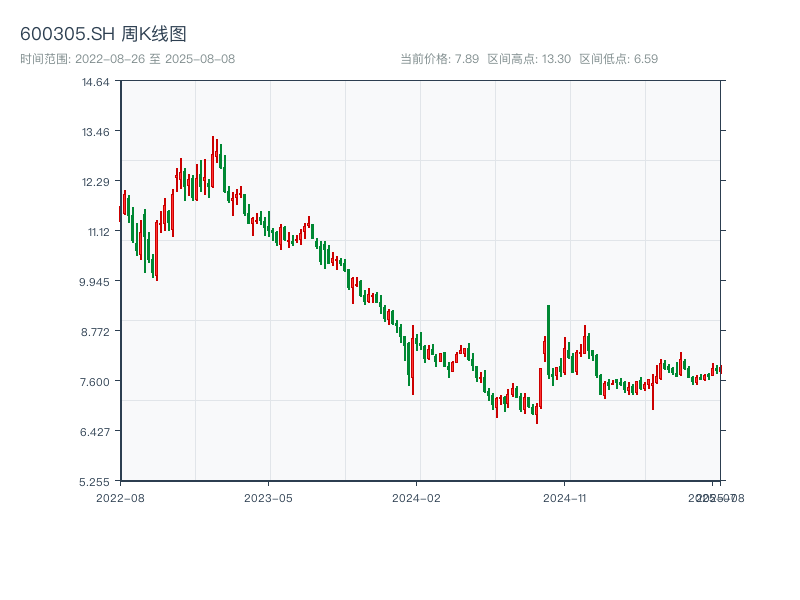
Task: Click the 当前价格 7.89 label
Action: click(x=439, y=59)
